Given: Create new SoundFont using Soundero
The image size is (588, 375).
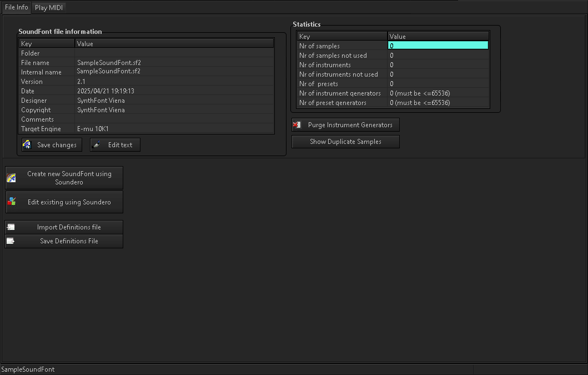Looking at the screenshot, I should tap(64, 177).
